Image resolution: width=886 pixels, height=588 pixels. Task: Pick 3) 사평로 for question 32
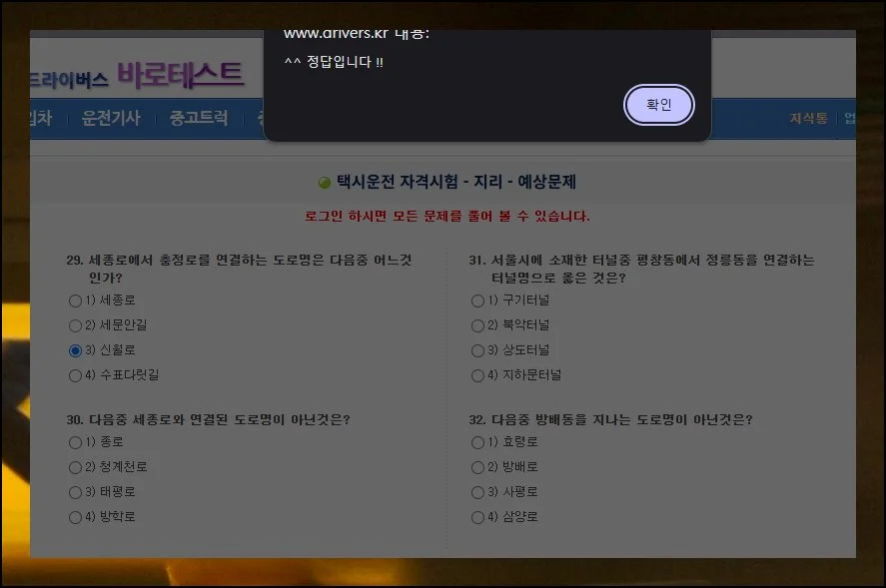(x=477, y=492)
